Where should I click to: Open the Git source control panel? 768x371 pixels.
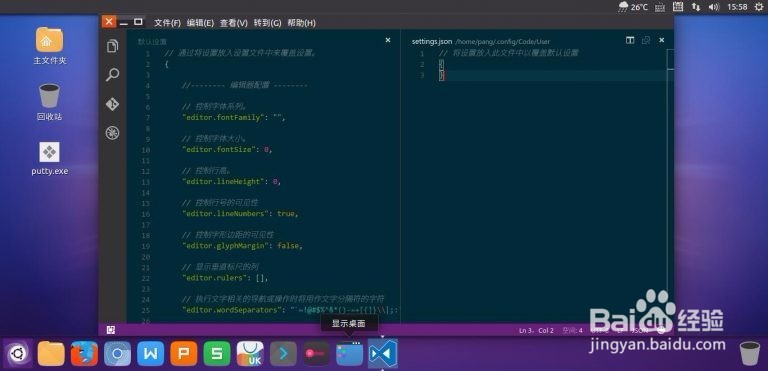pyautogui.click(x=112, y=104)
